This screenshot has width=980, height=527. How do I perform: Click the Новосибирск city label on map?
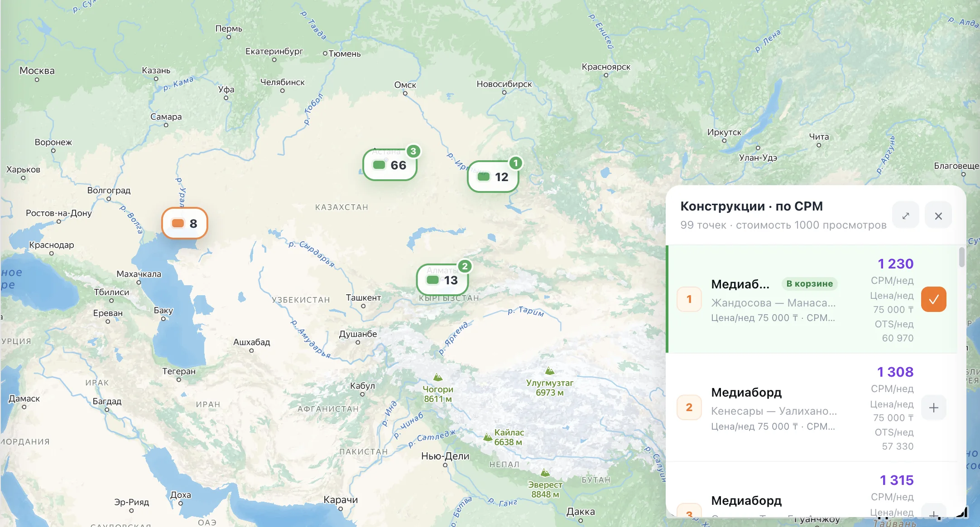(504, 84)
